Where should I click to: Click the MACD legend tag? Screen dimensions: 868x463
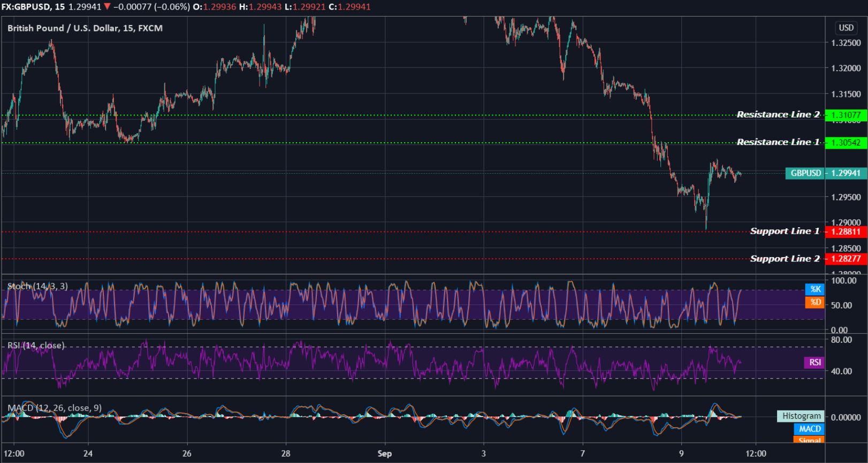[x=810, y=429]
